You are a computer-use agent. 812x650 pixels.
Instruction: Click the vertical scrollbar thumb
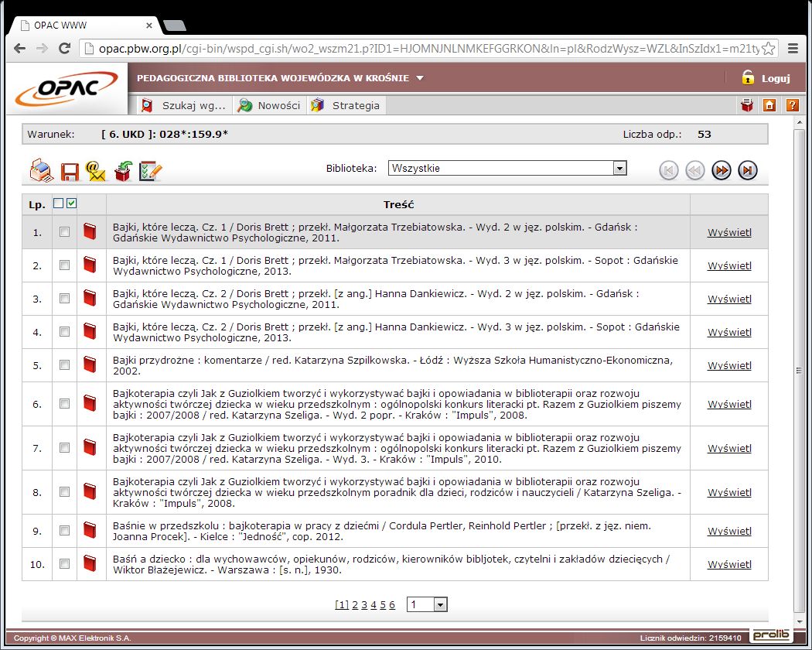[799, 371]
